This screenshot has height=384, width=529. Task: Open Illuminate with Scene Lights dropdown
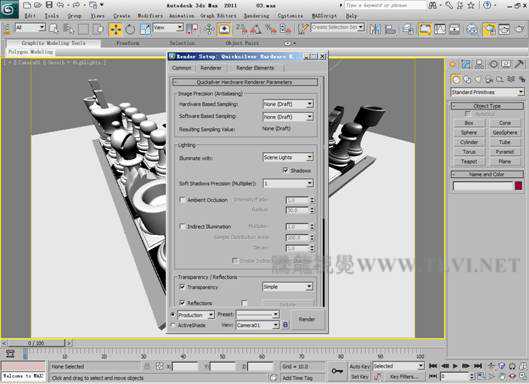pos(288,157)
